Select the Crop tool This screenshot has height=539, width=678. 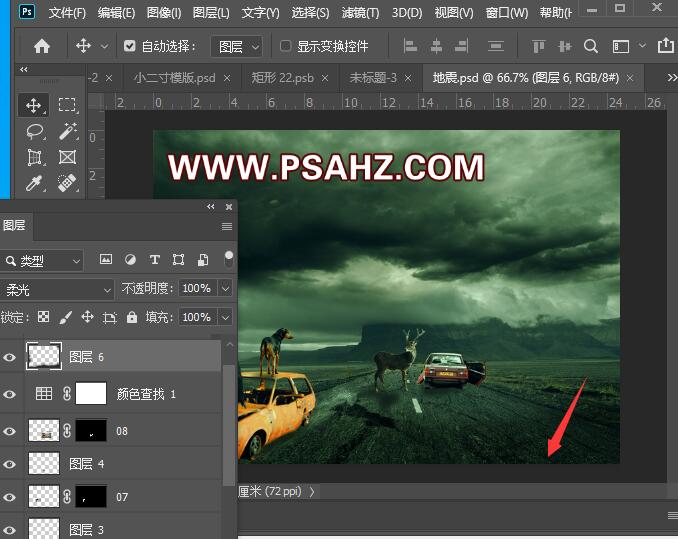pos(35,157)
